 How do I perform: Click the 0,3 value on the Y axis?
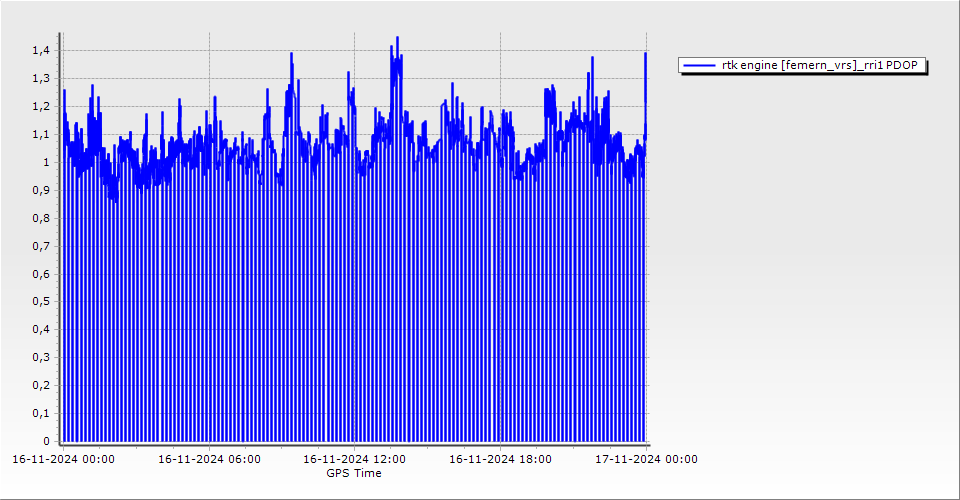(41, 357)
